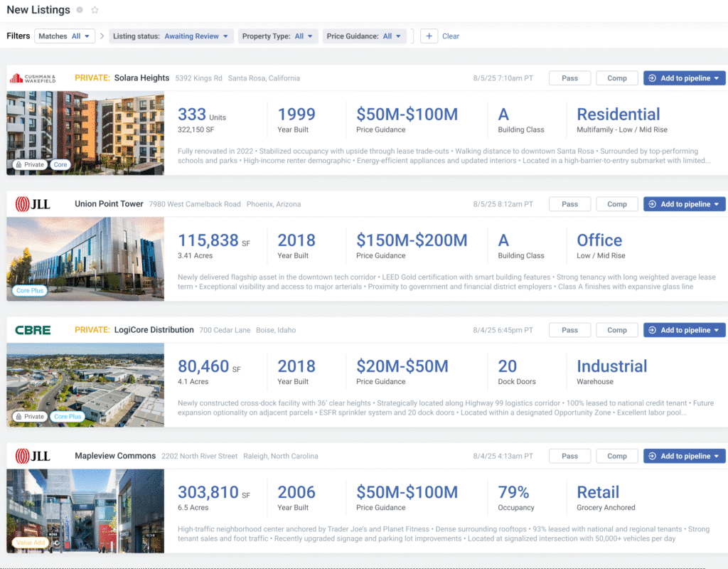Image resolution: width=728 pixels, height=569 pixels.
Task: Expand the Listing status filter
Action: (171, 36)
